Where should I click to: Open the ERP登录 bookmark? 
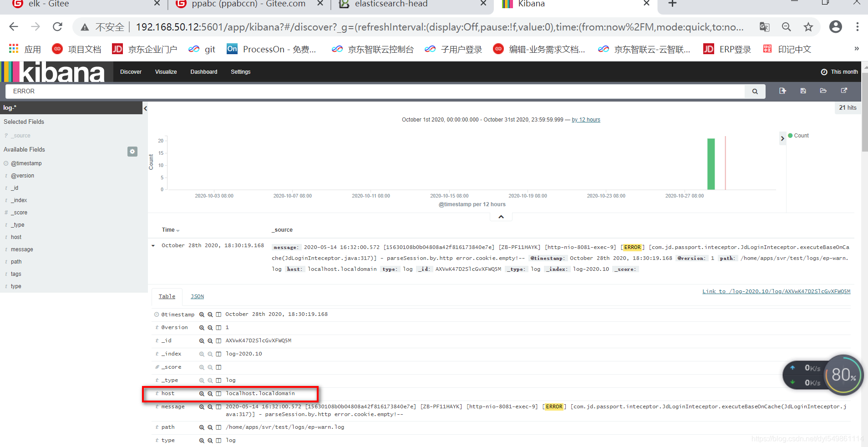click(727, 49)
